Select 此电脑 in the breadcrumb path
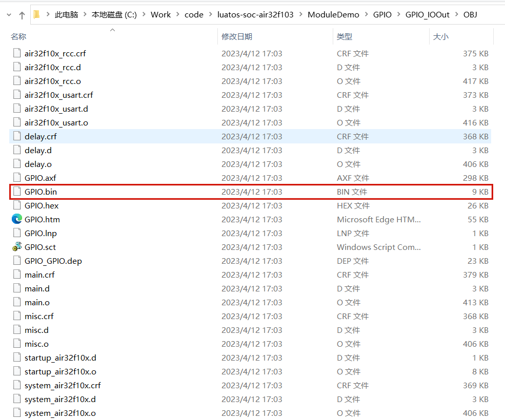The image size is (505, 420). 66,15
